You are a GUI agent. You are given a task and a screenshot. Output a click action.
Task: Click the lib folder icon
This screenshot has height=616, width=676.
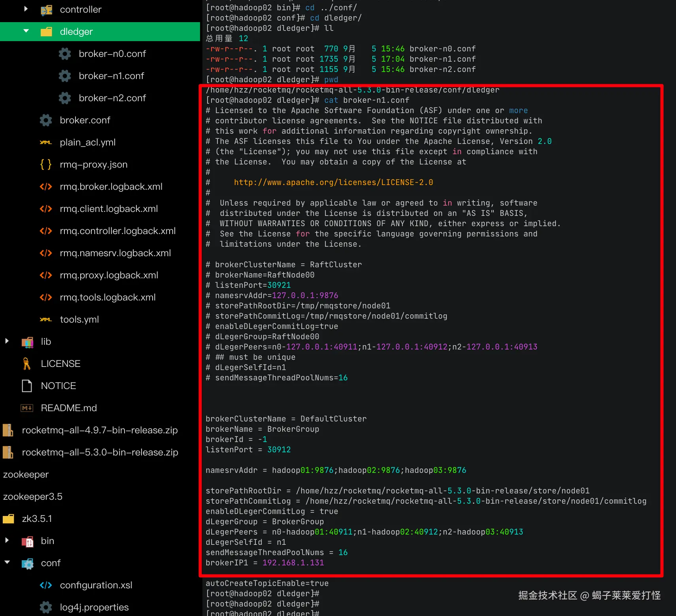(x=27, y=342)
